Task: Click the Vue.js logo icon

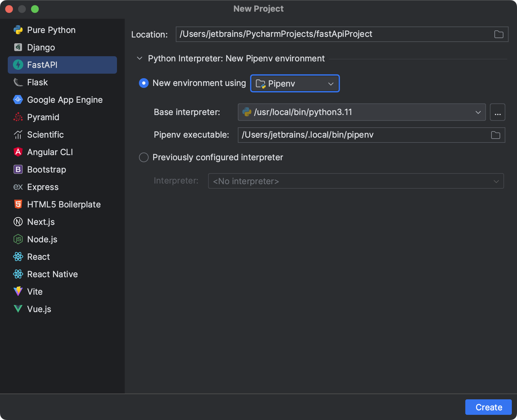Action: tap(18, 309)
